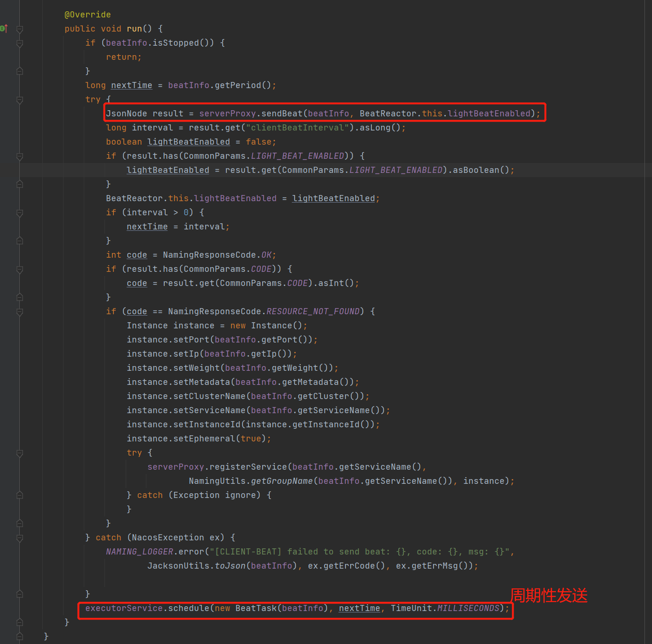Click the setInstanceId method call

pos(207,424)
